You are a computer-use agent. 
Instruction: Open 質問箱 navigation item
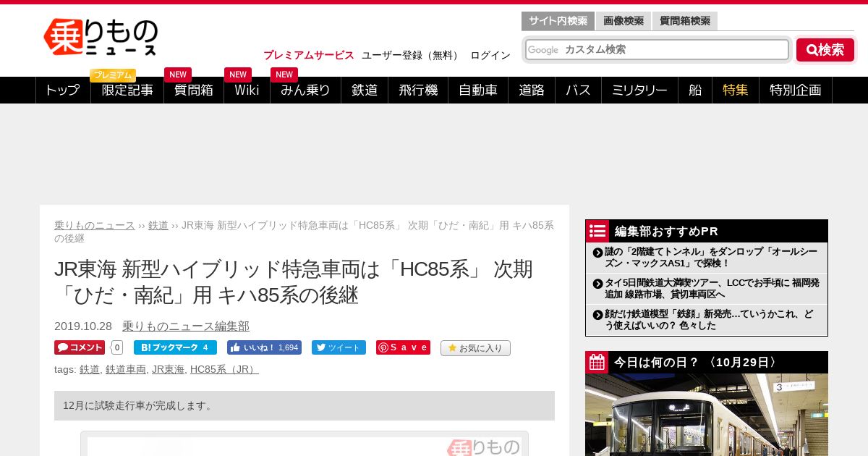[x=194, y=90]
